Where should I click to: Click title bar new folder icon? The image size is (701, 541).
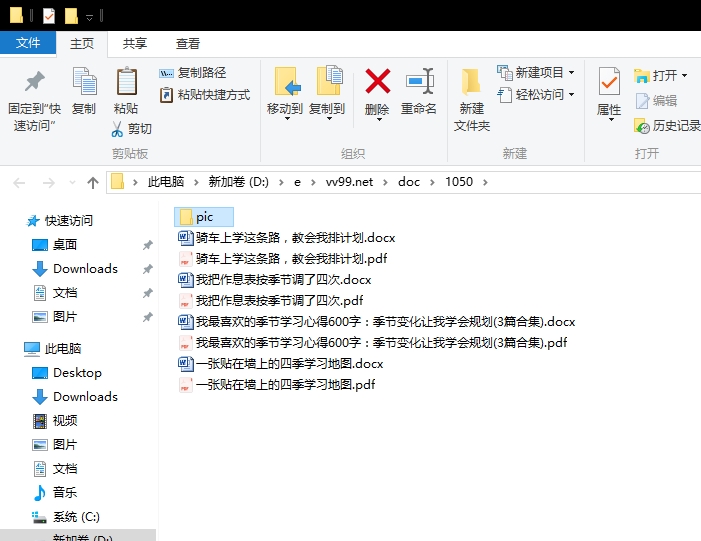point(71,16)
